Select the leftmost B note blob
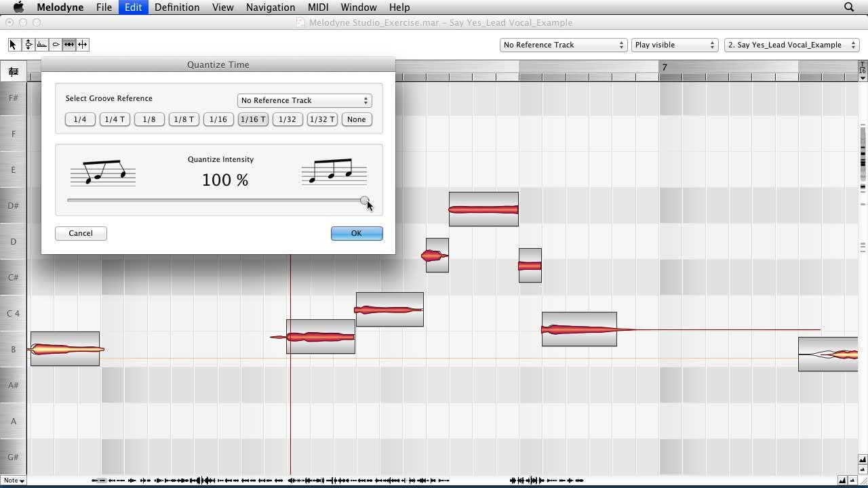 pyautogui.click(x=65, y=349)
